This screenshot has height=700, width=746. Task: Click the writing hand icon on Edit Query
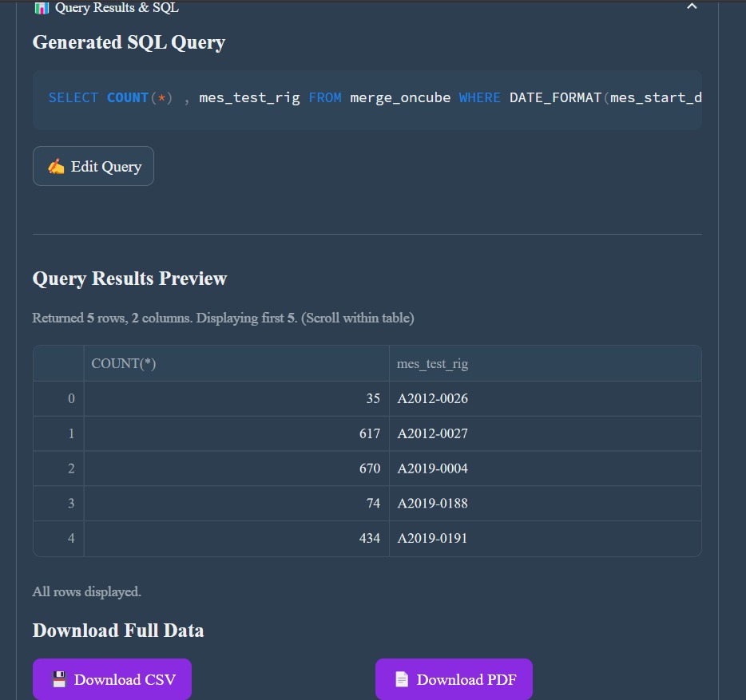point(56,166)
